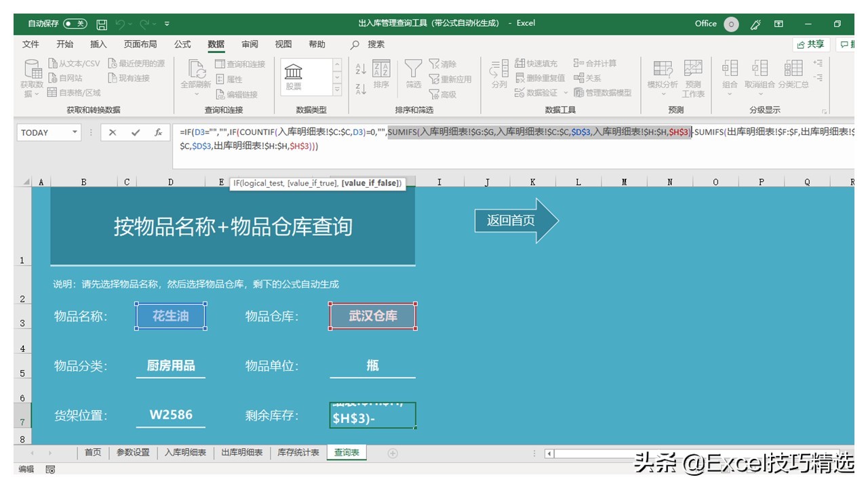
Task: Click the 返回首页 arrow button
Action: (510, 220)
